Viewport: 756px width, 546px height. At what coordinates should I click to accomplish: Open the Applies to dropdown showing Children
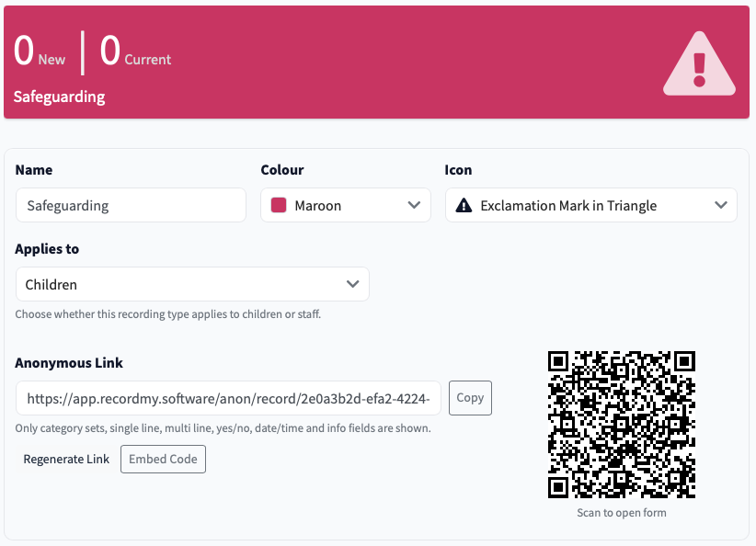(192, 284)
